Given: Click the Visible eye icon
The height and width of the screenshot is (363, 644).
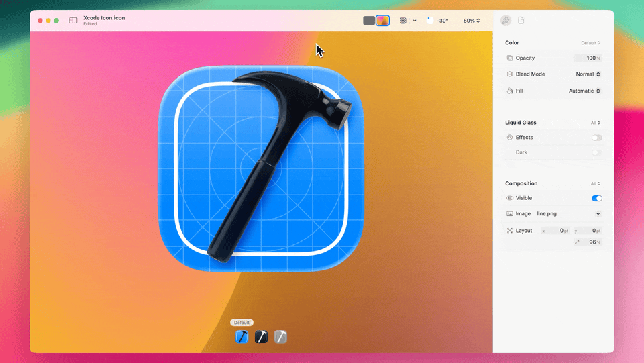Looking at the screenshot, I should tap(510, 198).
